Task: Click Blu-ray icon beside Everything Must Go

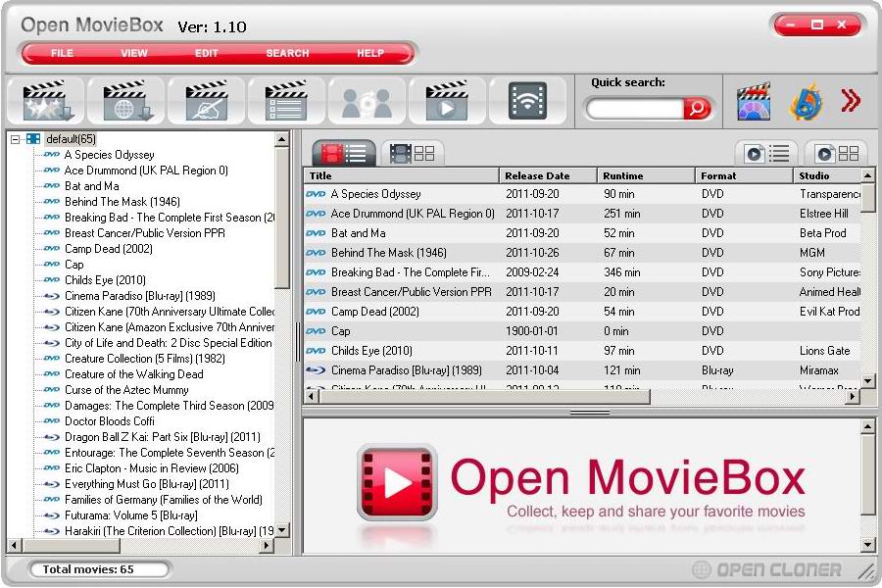Action: click(x=52, y=484)
